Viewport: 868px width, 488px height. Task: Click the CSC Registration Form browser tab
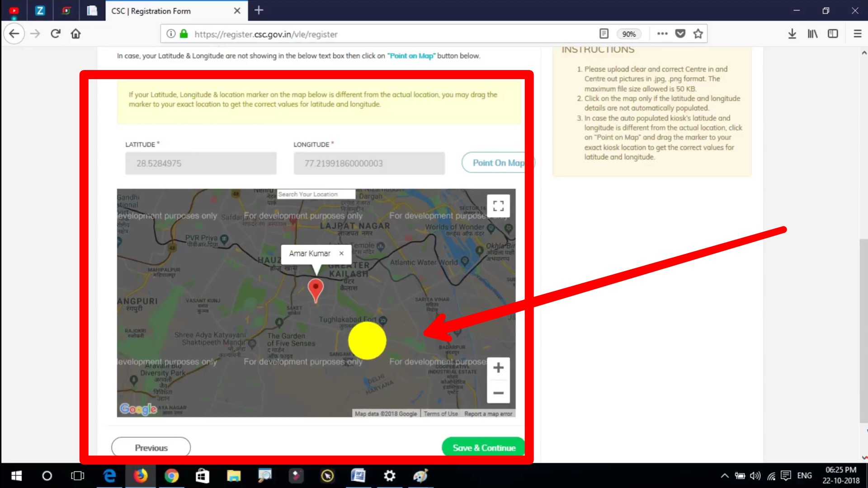point(173,11)
